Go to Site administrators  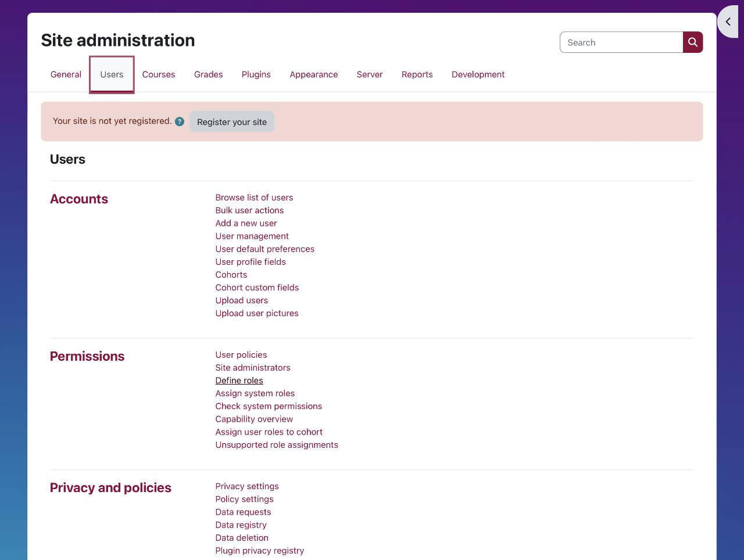coord(253,368)
